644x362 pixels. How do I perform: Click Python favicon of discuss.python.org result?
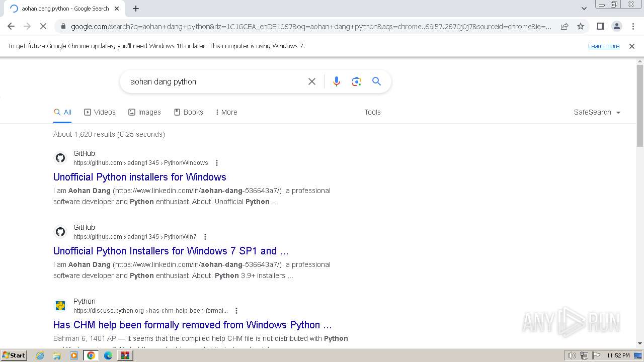[60, 306]
